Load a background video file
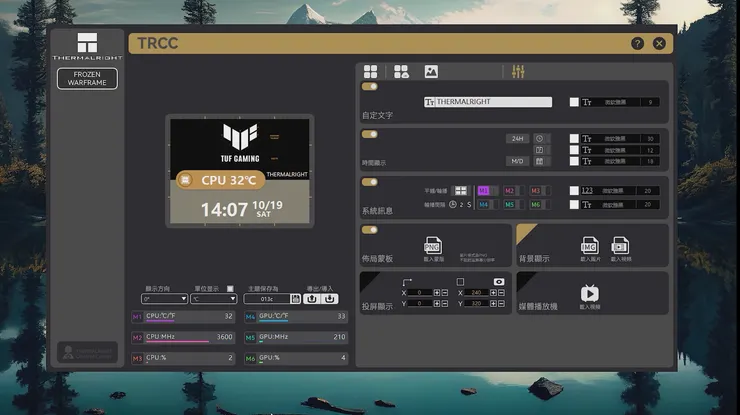 620,246
